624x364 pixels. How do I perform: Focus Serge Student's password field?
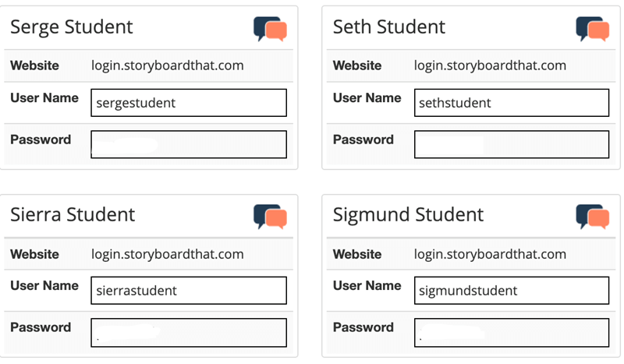(x=189, y=144)
